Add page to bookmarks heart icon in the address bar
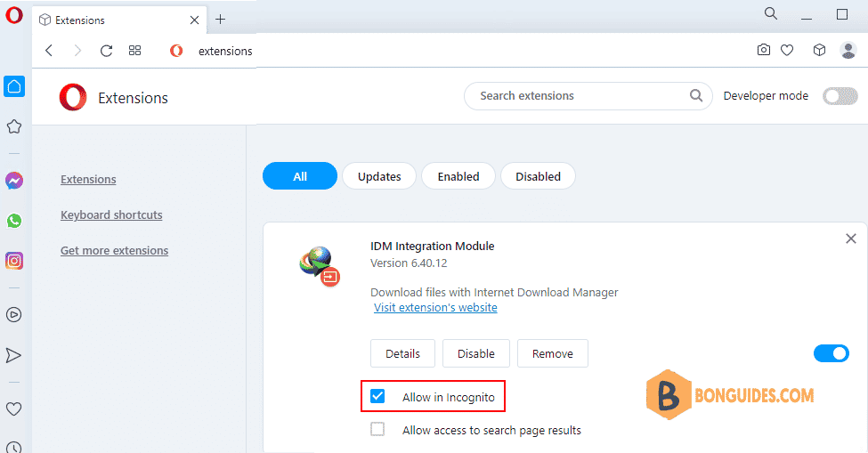The image size is (868, 453). (x=787, y=51)
